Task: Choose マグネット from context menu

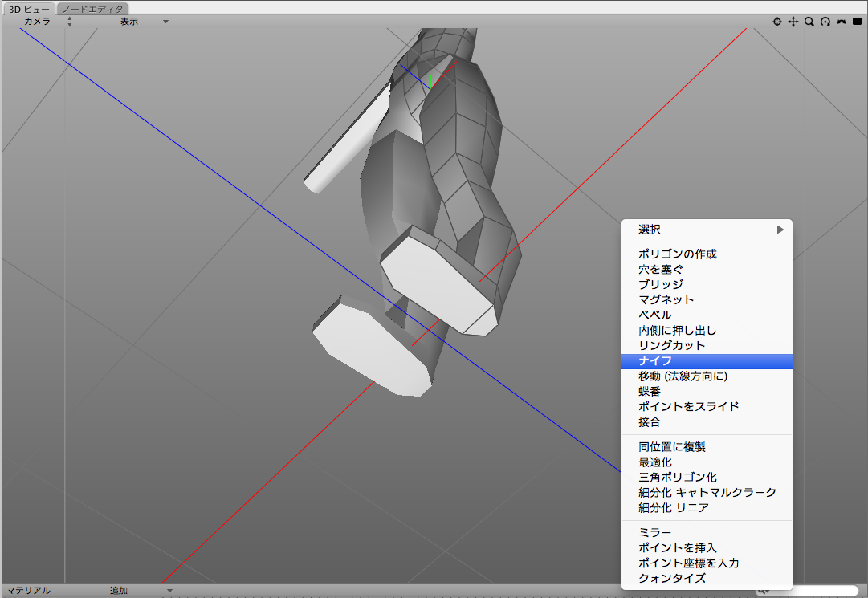Action: (707, 300)
